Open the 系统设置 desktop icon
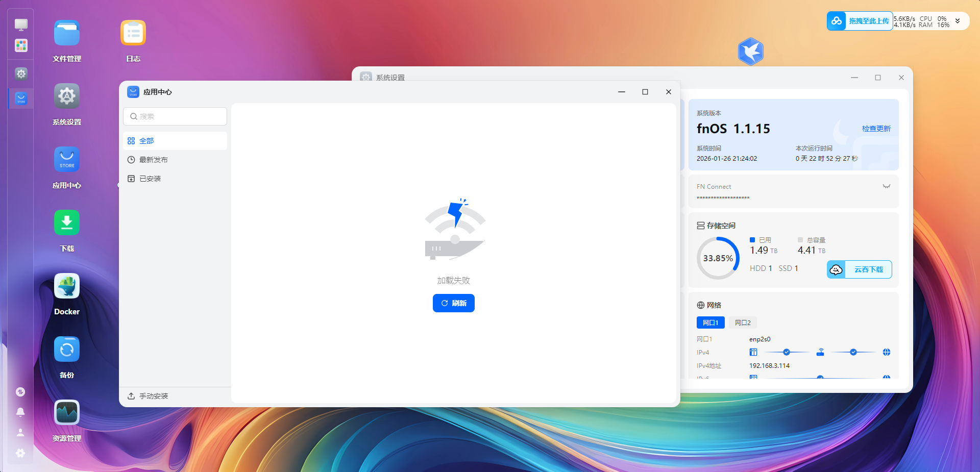This screenshot has width=980, height=472. pos(67,96)
